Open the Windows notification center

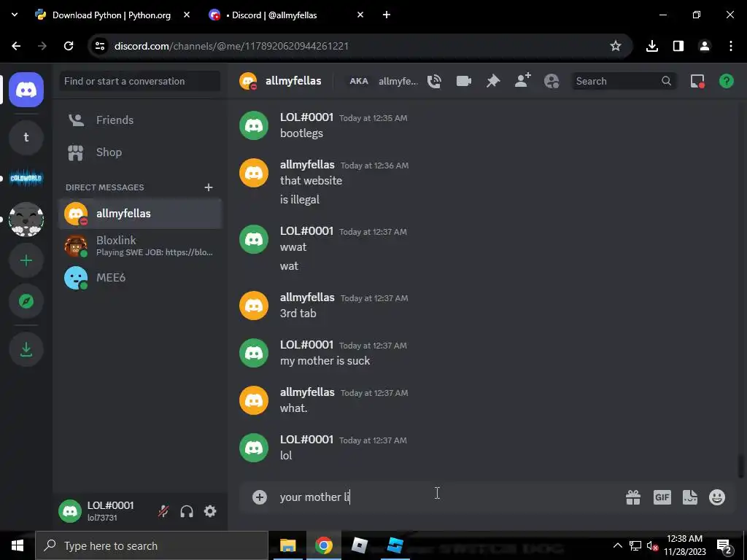point(724,545)
